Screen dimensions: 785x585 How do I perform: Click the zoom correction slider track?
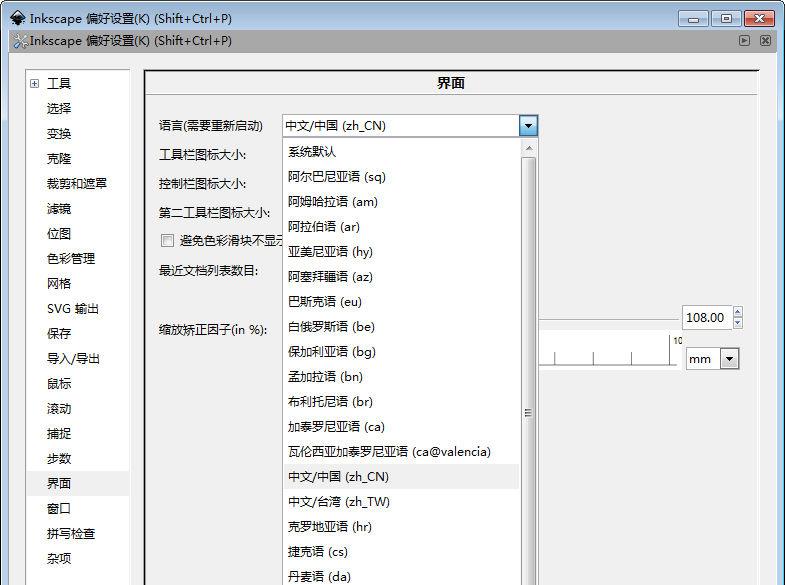click(608, 319)
